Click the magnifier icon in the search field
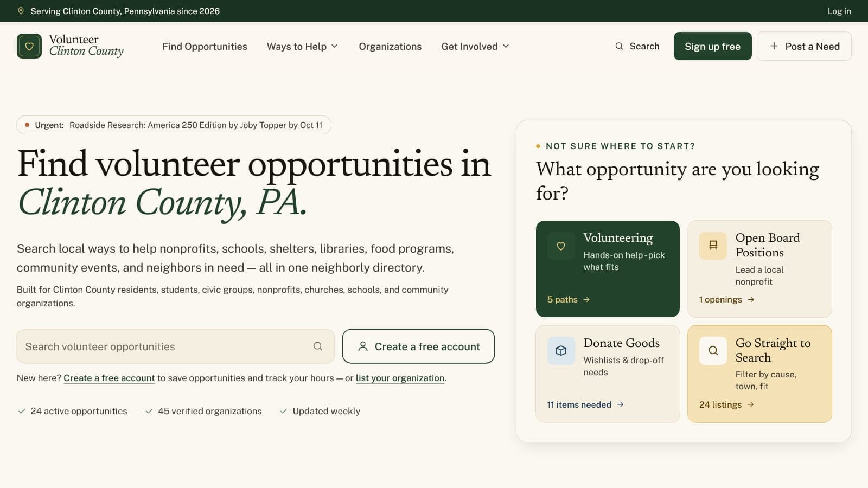The height and width of the screenshot is (488, 868). tap(318, 346)
